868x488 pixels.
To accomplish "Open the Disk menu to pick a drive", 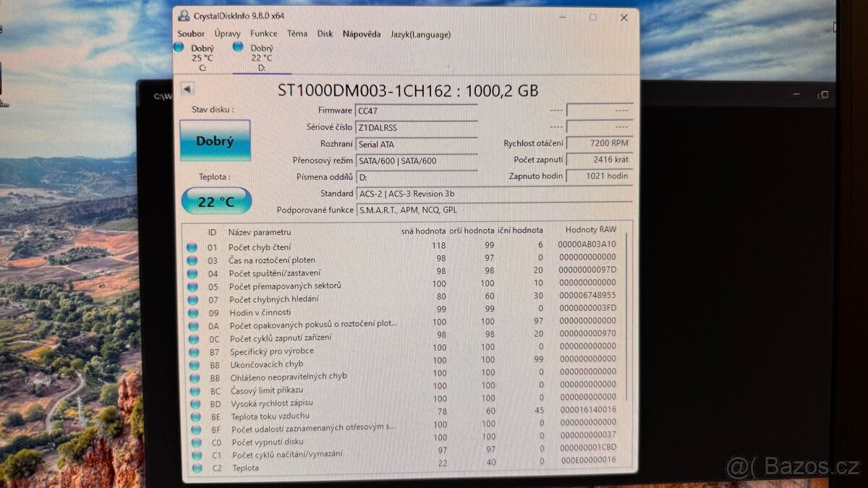I will (x=325, y=33).
